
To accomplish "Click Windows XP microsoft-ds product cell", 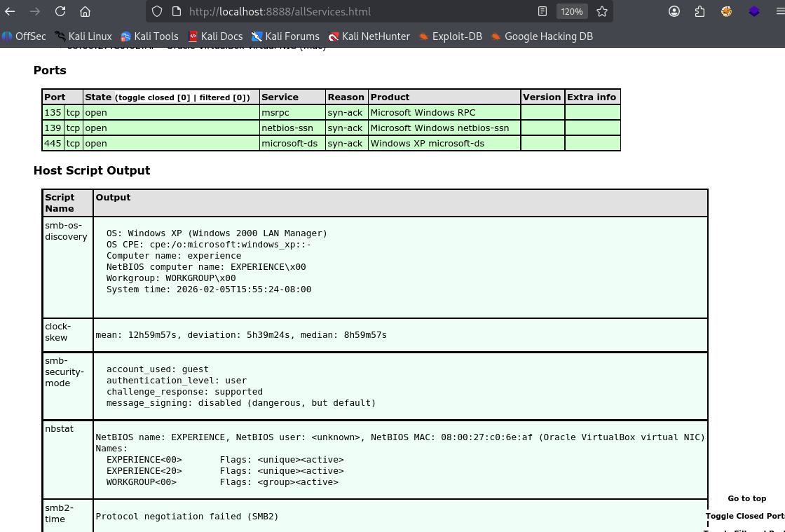I will click(x=444, y=144).
